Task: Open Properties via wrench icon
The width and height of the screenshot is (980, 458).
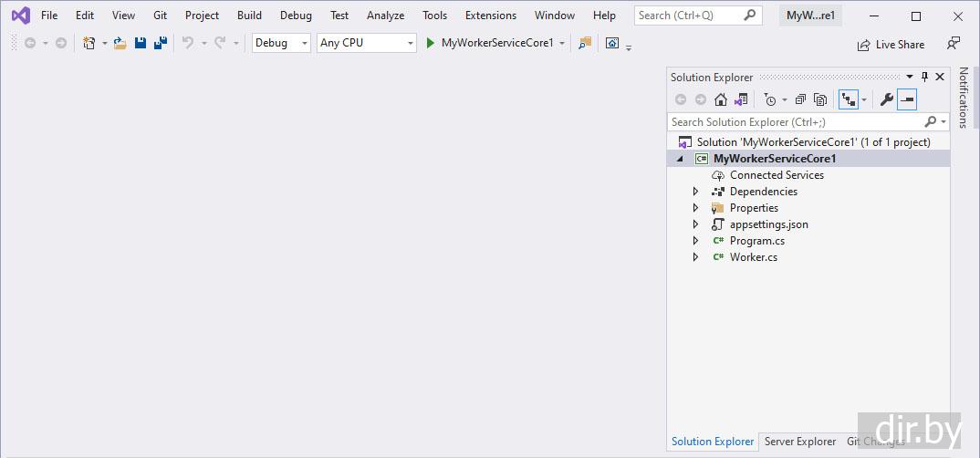Action: click(x=886, y=99)
